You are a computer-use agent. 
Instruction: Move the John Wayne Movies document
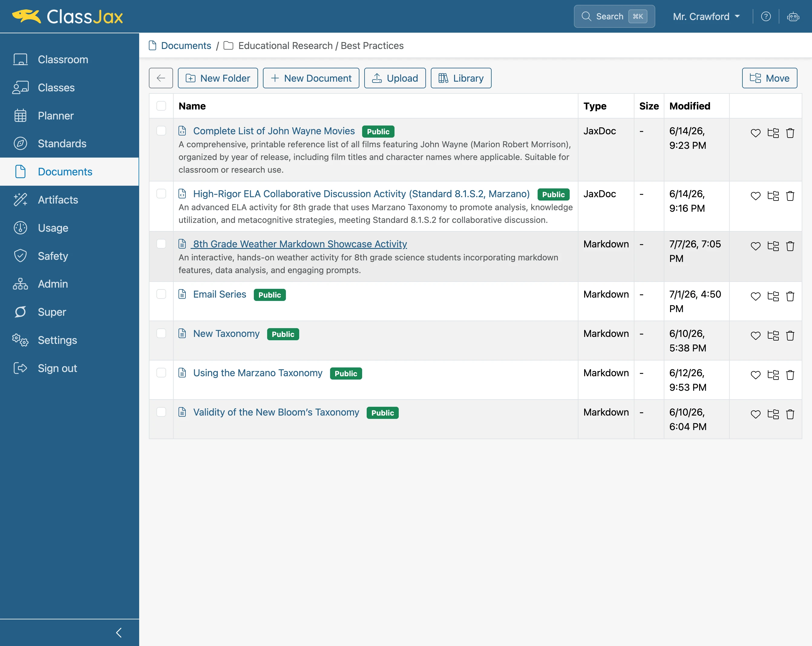[x=773, y=133]
